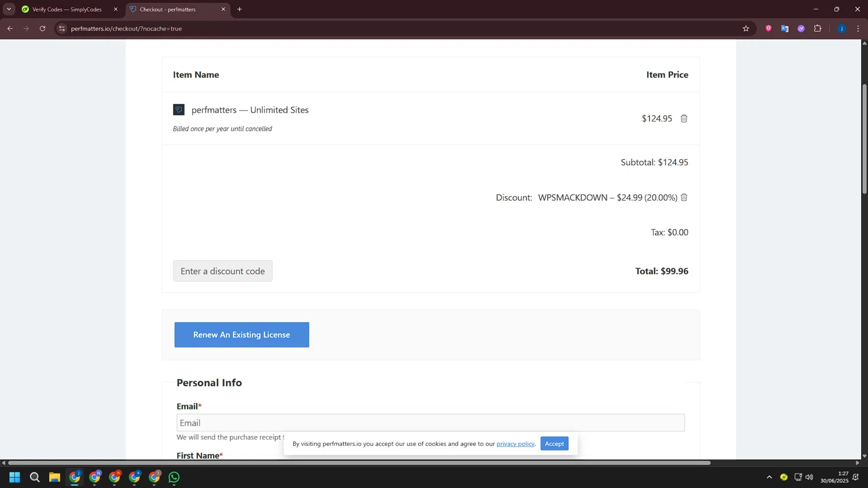Click the Item Price column header
This screenshot has width=868, height=488.
click(667, 75)
